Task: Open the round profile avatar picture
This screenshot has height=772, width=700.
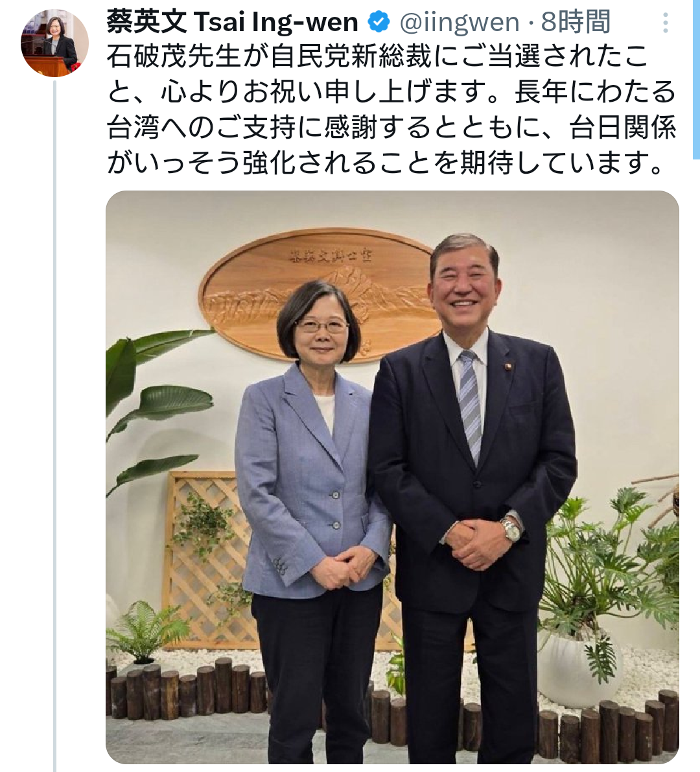Action: 54,43
